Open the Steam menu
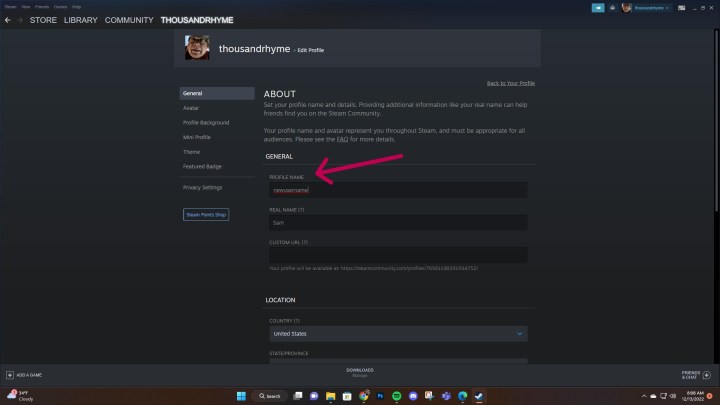720x405 pixels. [x=10, y=7]
